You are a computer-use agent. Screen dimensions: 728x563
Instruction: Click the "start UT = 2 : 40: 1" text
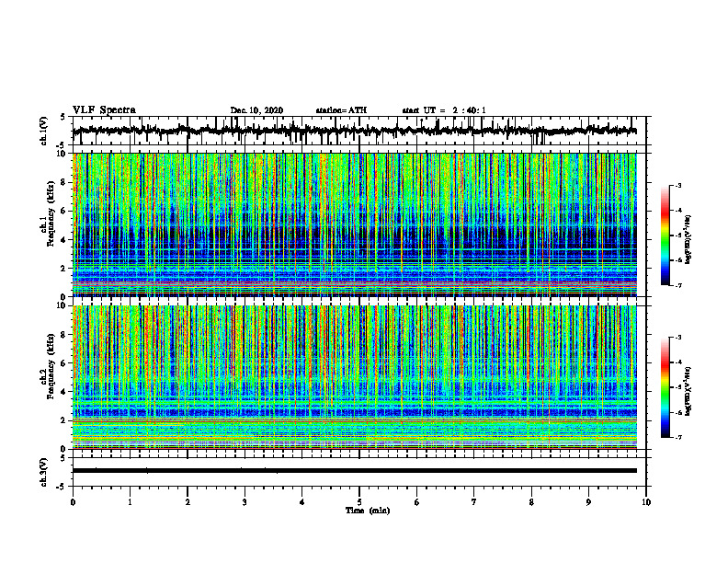tap(444, 110)
